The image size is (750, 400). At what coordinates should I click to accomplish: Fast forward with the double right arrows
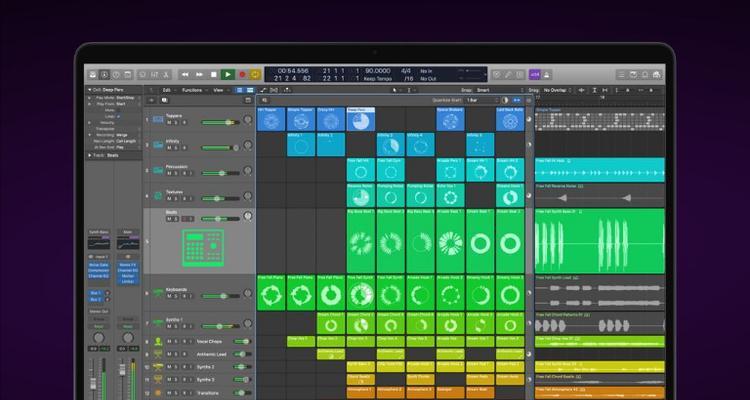(x=199, y=75)
